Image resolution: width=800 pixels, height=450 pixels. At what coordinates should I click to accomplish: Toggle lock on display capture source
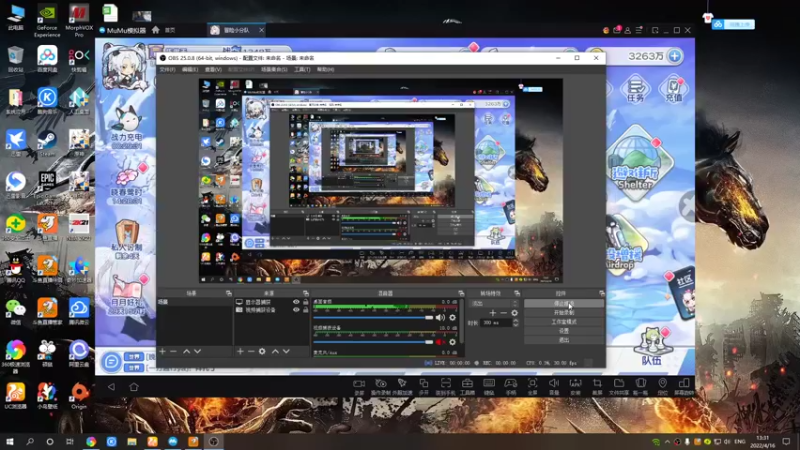306,302
